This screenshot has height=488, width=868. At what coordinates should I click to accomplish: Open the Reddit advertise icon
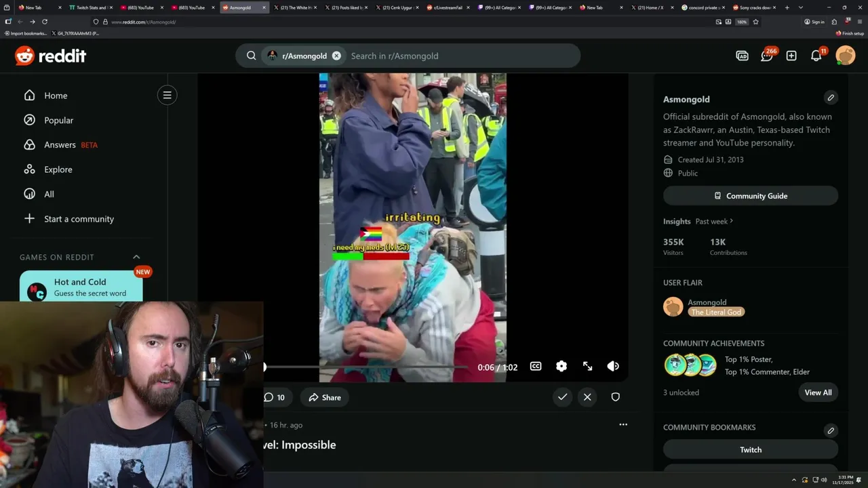[x=742, y=56]
